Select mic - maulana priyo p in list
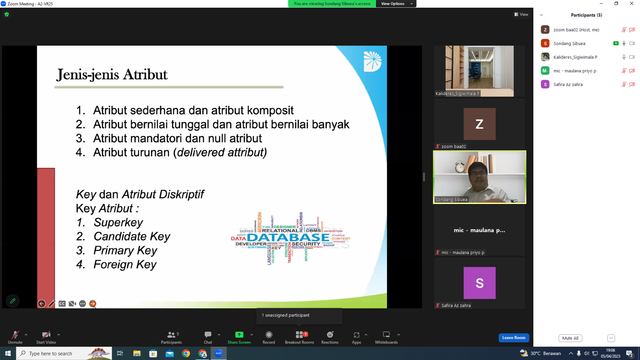Image resolution: width=640 pixels, height=360 pixels. (x=587, y=71)
